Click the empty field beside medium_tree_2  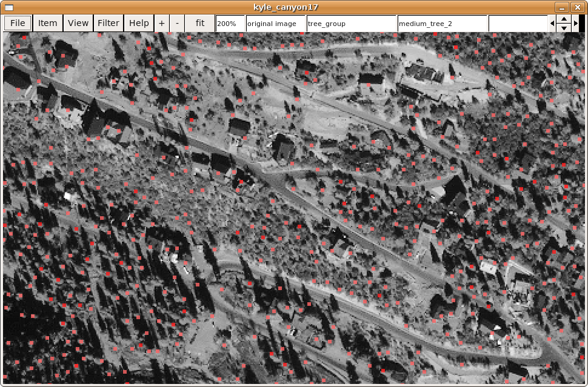point(518,24)
